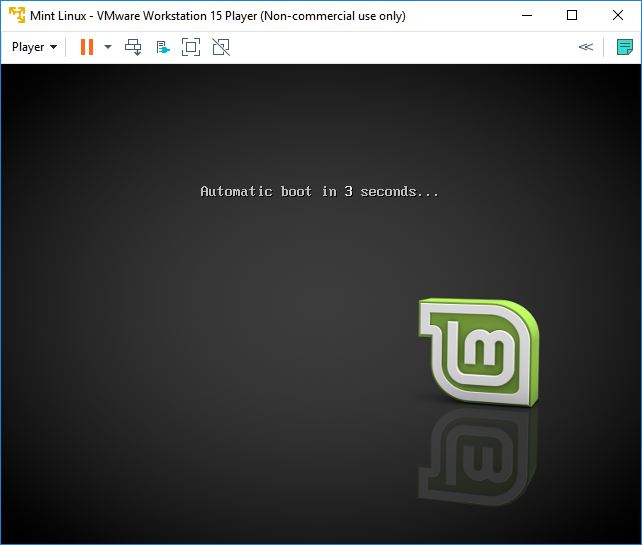Maximize the VMware Player window
This screenshot has height=545, width=642.
(x=572, y=16)
